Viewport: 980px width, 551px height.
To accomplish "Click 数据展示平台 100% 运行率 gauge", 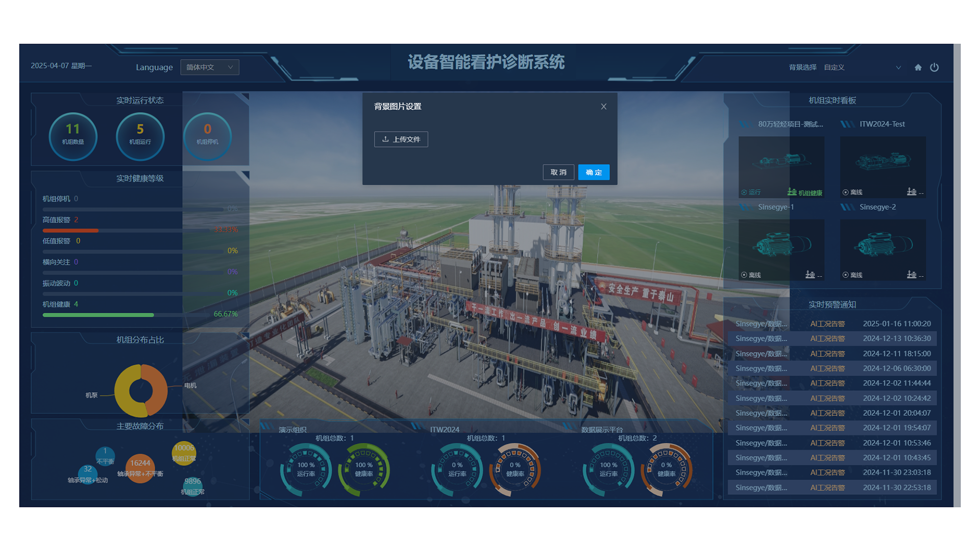I will pos(608,469).
